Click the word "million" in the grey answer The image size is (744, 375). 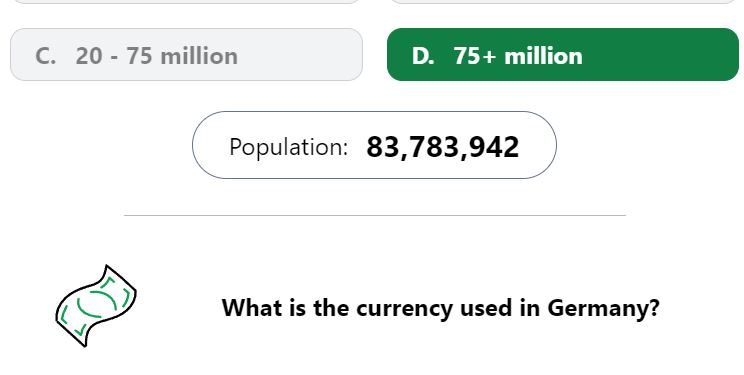pos(199,56)
